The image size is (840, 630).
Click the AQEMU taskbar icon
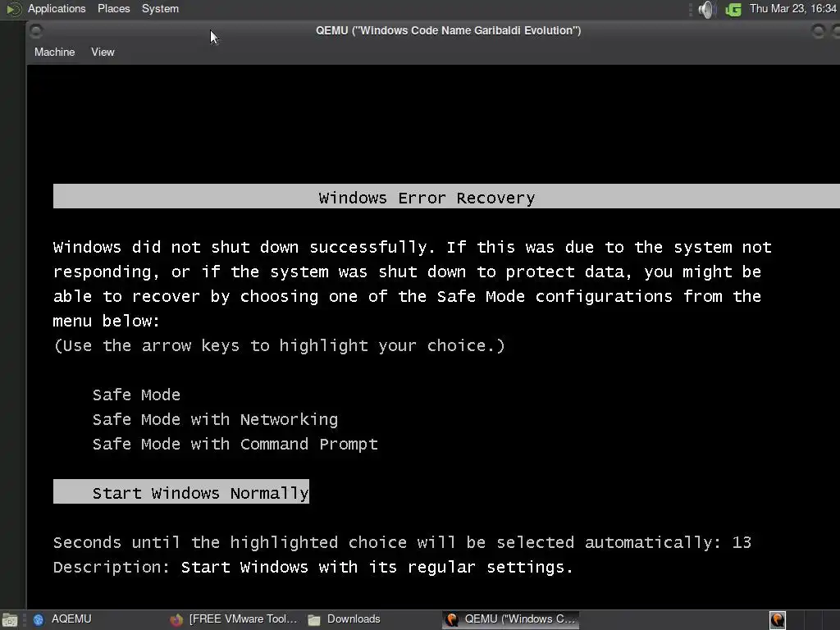39,620
